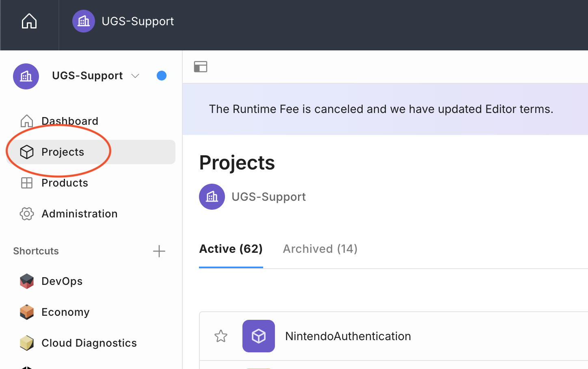Add a shortcut with the plus button

click(159, 251)
